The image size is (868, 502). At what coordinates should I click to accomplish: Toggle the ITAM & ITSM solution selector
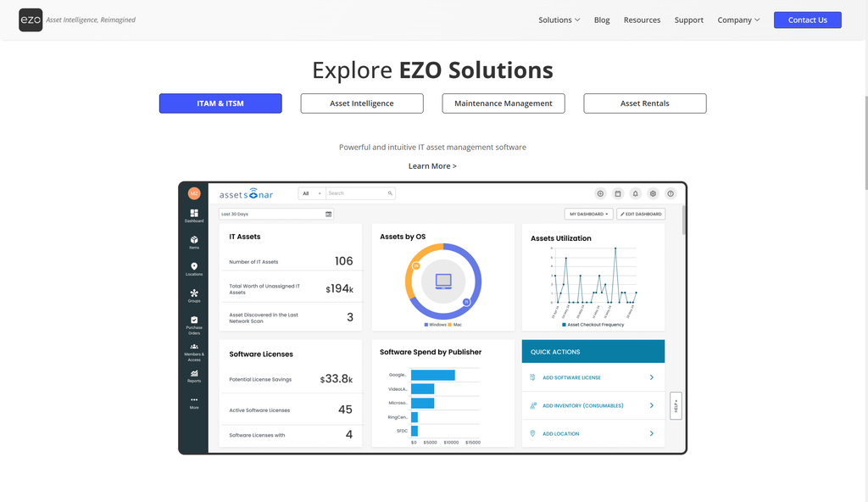[x=220, y=103]
